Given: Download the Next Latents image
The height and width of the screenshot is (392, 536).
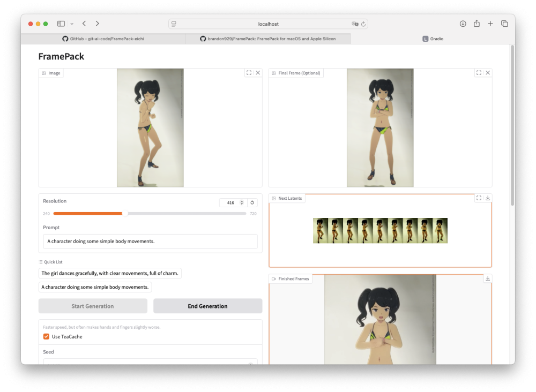Looking at the screenshot, I should pyautogui.click(x=488, y=198).
